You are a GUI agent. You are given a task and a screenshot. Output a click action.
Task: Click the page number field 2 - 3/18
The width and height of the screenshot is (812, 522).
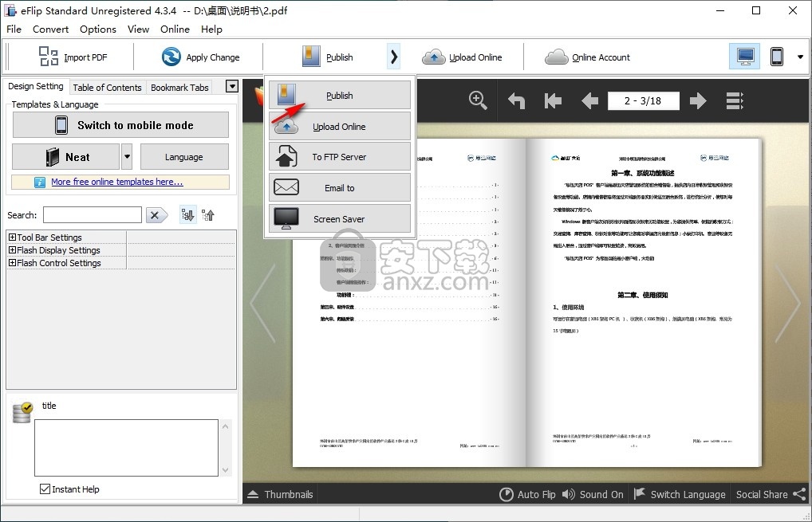point(643,100)
